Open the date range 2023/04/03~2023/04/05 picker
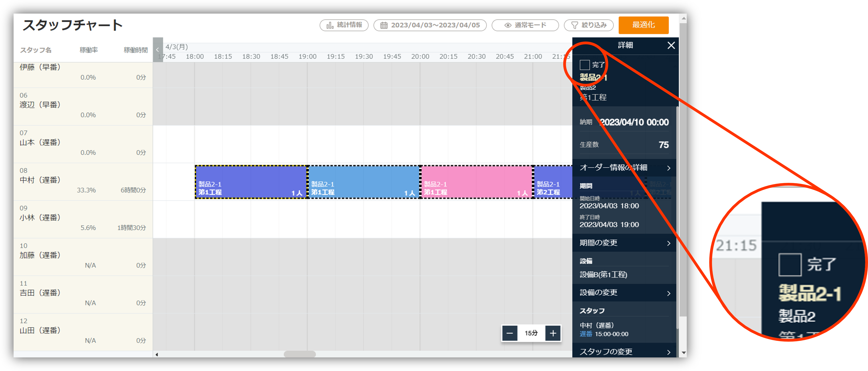This screenshot has width=868, height=371. 430,25
